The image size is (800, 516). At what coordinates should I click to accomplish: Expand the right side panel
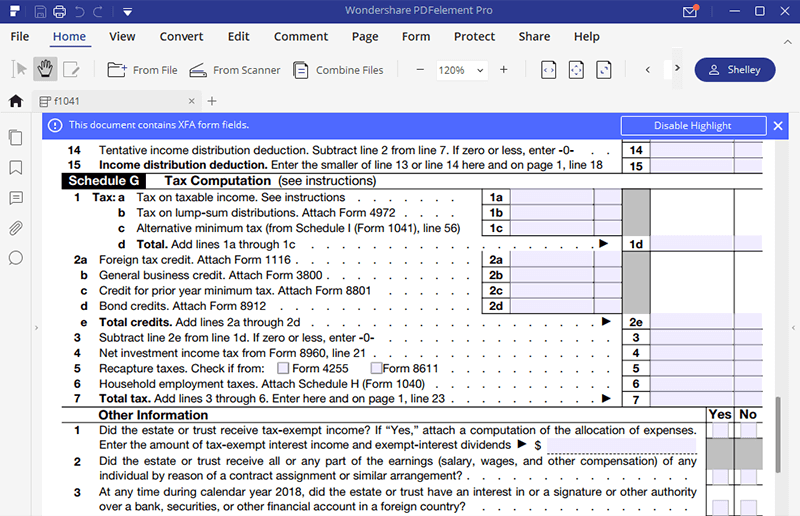click(793, 328)
